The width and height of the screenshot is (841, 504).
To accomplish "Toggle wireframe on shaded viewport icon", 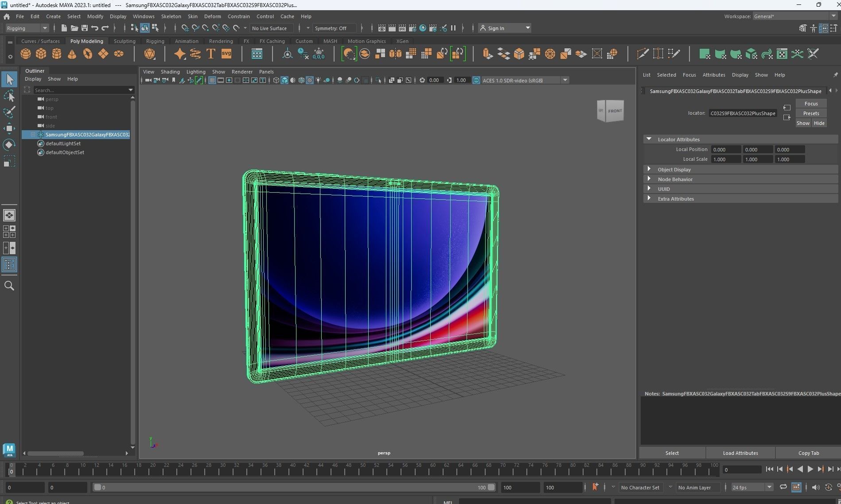I will (301, 80).
